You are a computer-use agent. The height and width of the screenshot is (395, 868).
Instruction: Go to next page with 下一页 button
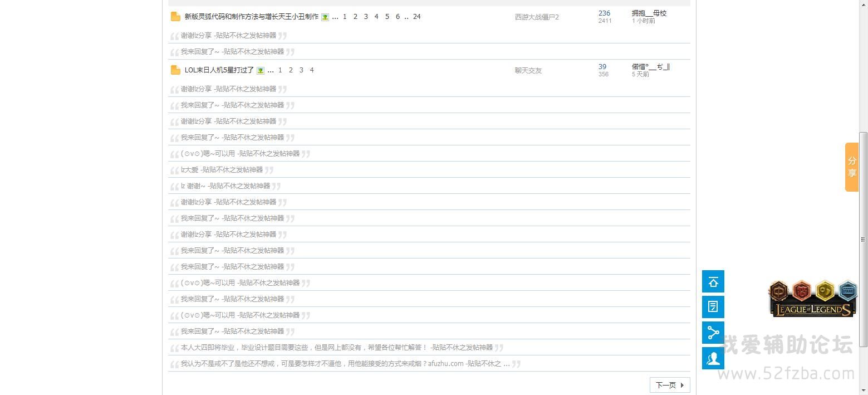click(x=669, y=385)
